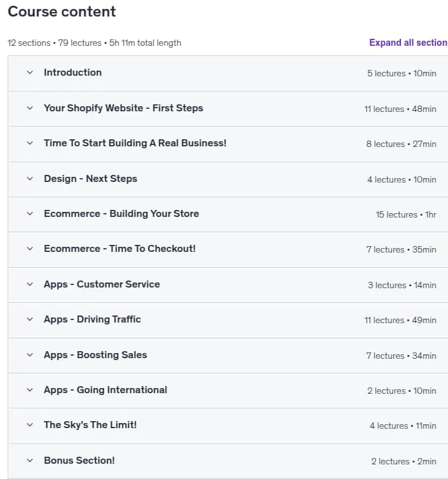Select the Introduction section title
448x479 pixels.
click(x=72, y=73)
